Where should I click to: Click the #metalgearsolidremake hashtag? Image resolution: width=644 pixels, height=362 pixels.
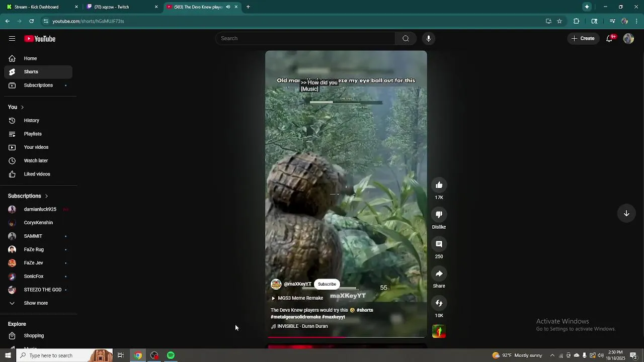click(x=295, y=317)
